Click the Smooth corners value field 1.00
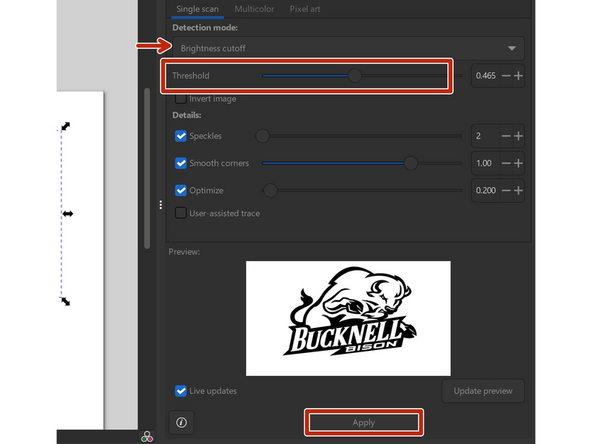The height and width of the screenshot is (444, 592). pos(486,163)
